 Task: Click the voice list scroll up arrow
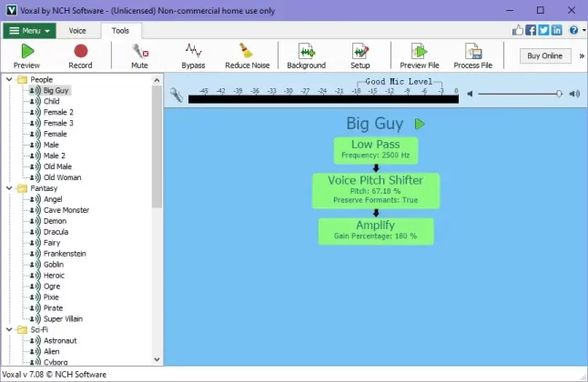point(157,80)
